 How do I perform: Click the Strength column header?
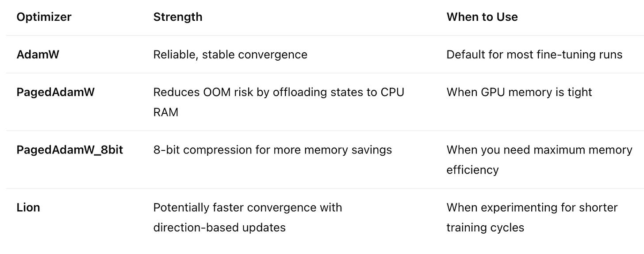tap(178, 17)
